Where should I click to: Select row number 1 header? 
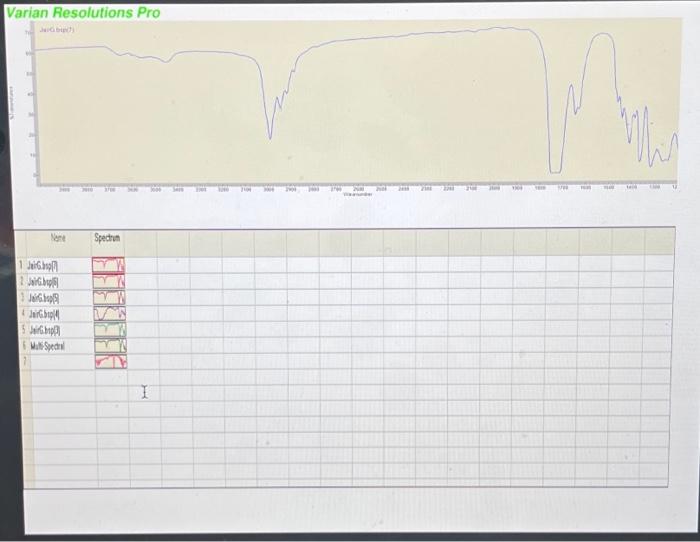click(21, 265)
